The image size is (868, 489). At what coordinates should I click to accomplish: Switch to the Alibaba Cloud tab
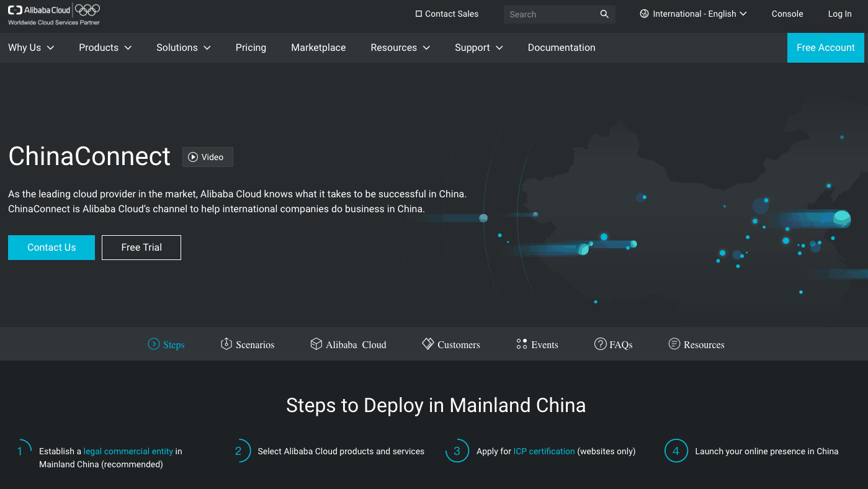[348, 344]
